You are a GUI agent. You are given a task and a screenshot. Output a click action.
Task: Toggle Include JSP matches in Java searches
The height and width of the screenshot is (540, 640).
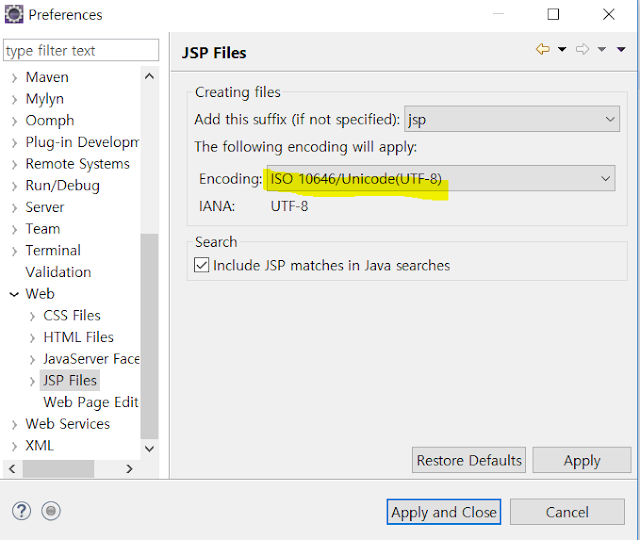pyautogui.click(x=202, y=265)
